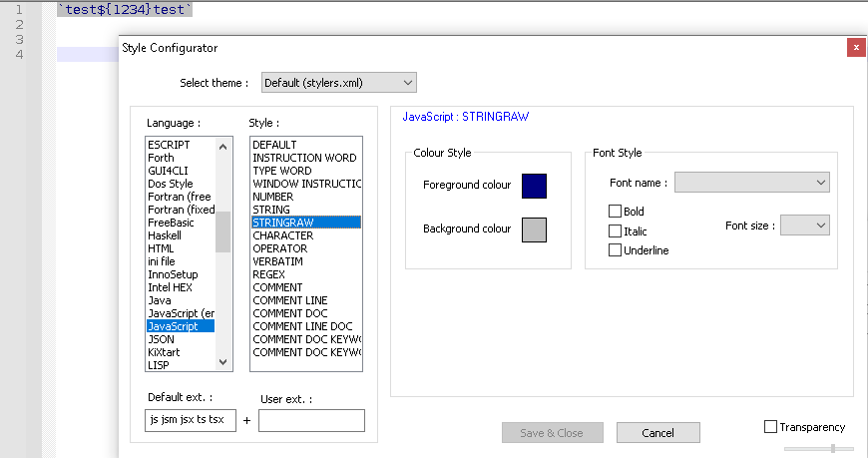868x458 pixels.
Task: Click the Language list down arrow
Action: [x=223, y=362]
